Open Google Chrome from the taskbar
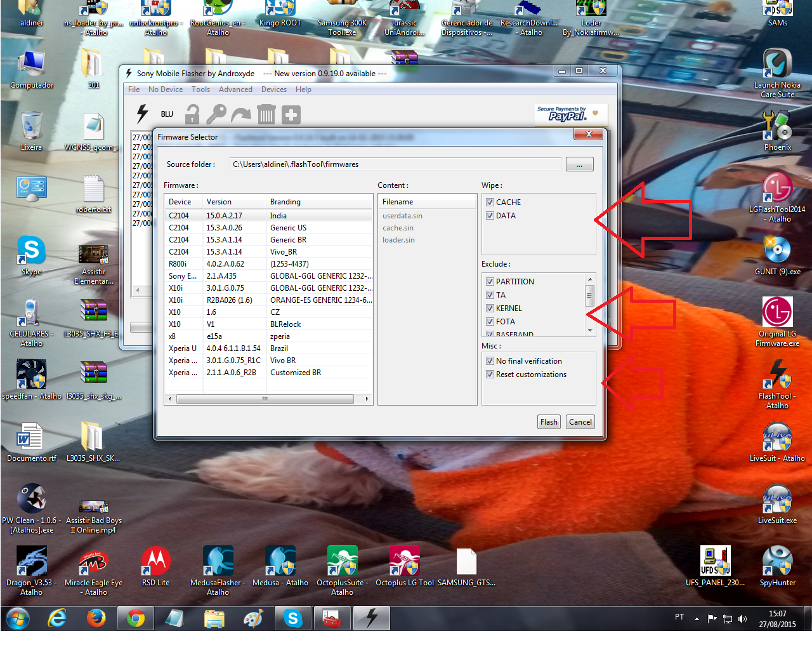Image resolution: width=812 pixels, height=650 pixels. click(135, 618)
